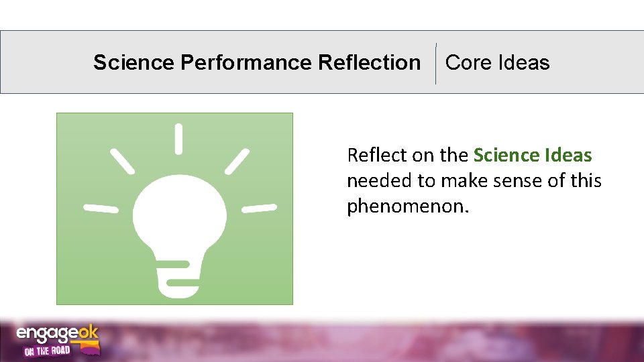Click the line "needed to make sense of this"
Viewport: 644px width, 362px height.
[474, 181]
